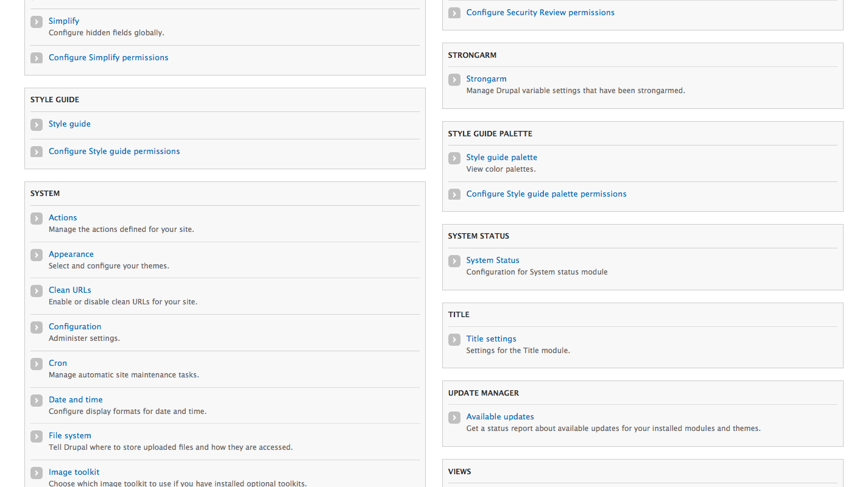The height and width of the screenshot is (487, 868).
Task: Click arrow icon beside Configure Style guide permissions
Action: (37, 152)
